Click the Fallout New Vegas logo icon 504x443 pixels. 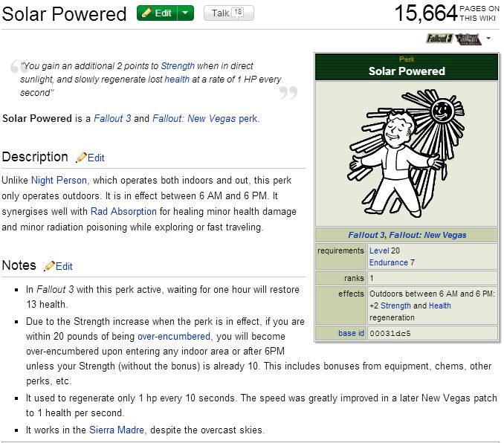(x=468, y=39)
